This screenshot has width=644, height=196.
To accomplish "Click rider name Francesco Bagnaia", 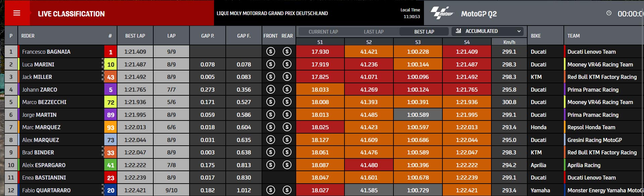I will click(46, 52).
